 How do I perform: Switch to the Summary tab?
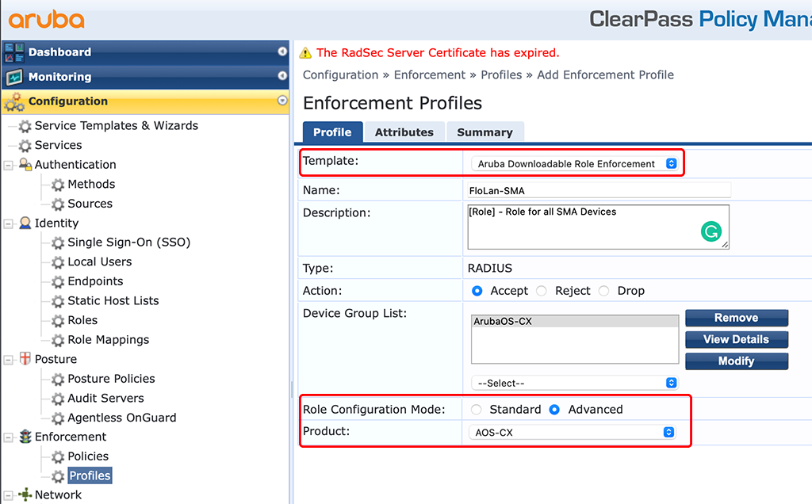pyautogui.click(x=485, y=132)
